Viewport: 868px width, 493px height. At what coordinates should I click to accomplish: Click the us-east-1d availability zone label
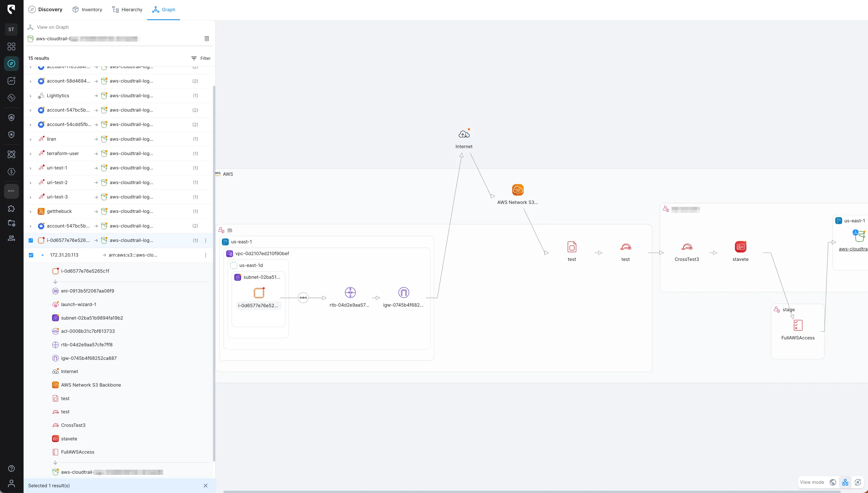coord(251,265)
